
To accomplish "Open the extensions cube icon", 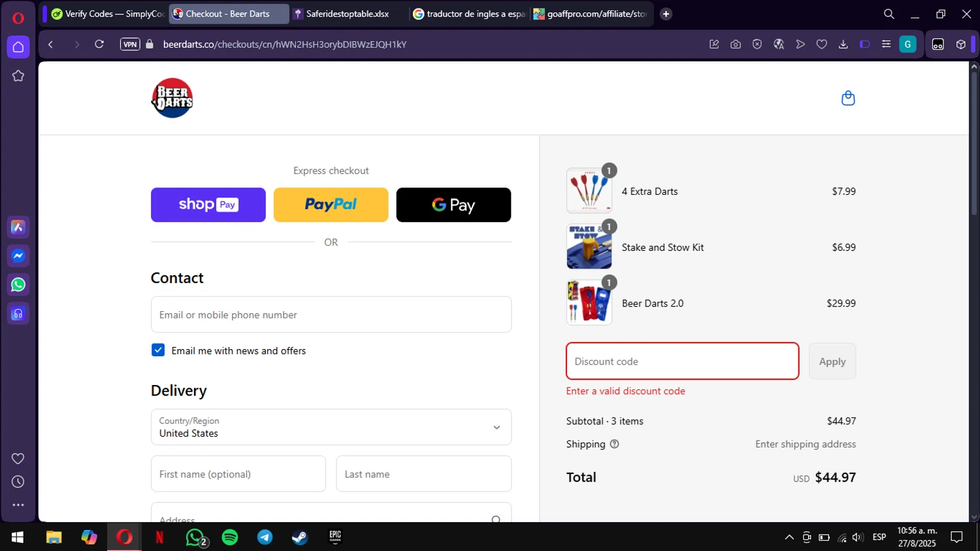I will pos(961,44).
